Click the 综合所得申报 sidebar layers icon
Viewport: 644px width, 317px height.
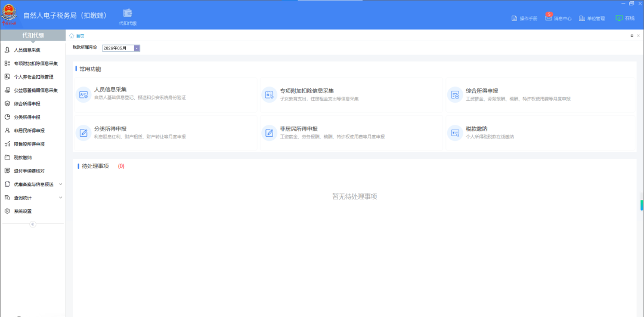click(x=7, y=104)
